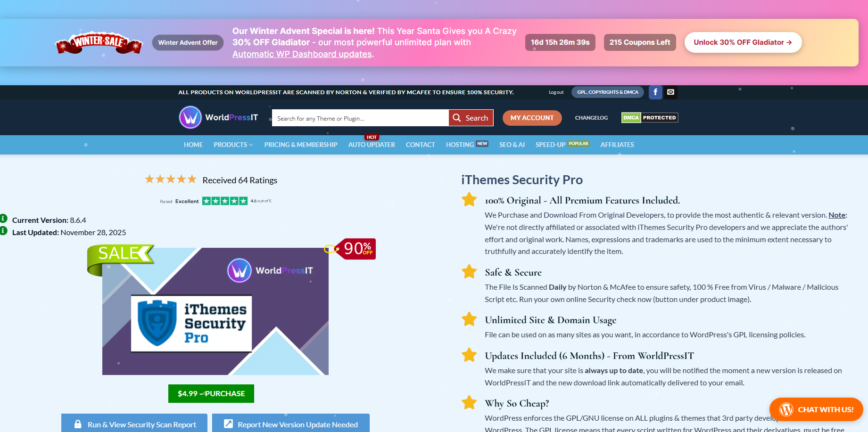
Task: Open the Chat With Us widget
Action: point(816,409)
